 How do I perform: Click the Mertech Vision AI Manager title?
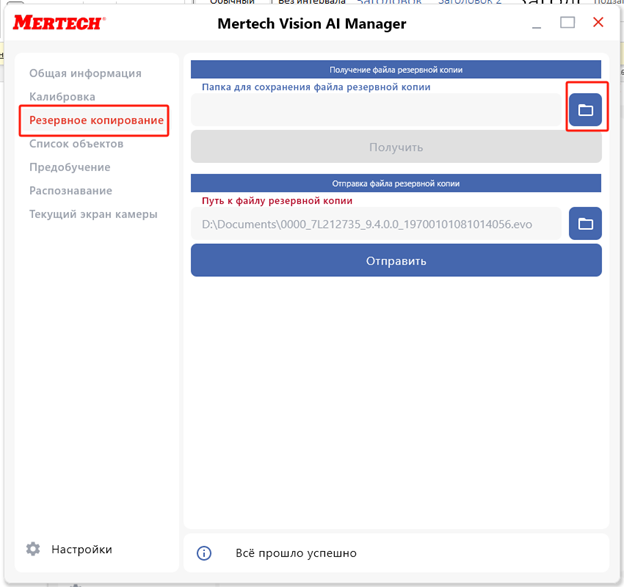click(312, 23)
